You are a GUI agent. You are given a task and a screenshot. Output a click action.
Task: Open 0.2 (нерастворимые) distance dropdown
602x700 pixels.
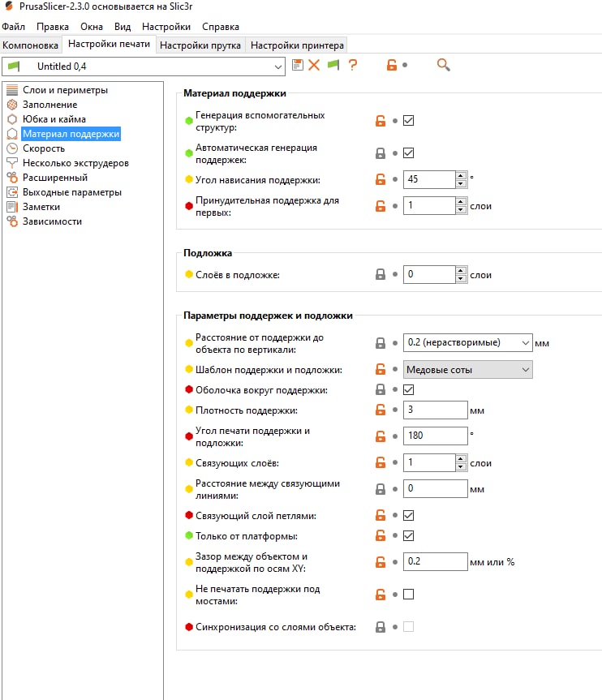click(x=467, y=343)
